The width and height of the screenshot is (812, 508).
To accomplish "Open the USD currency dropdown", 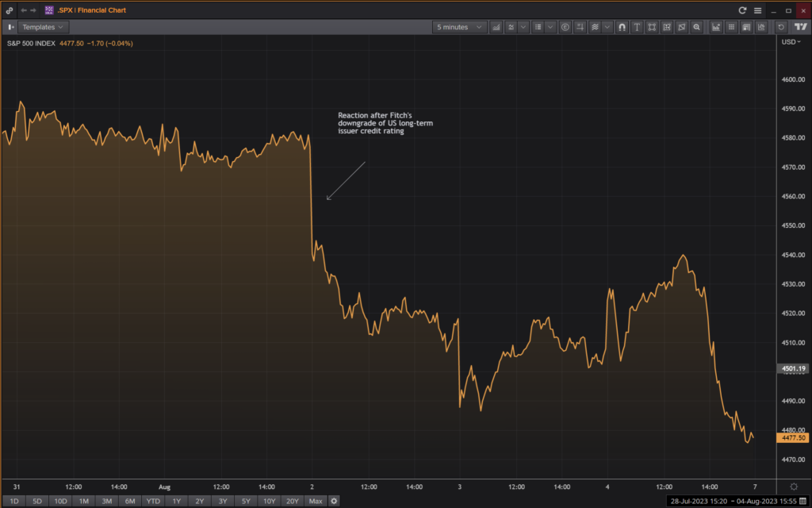I will point(791,41).
